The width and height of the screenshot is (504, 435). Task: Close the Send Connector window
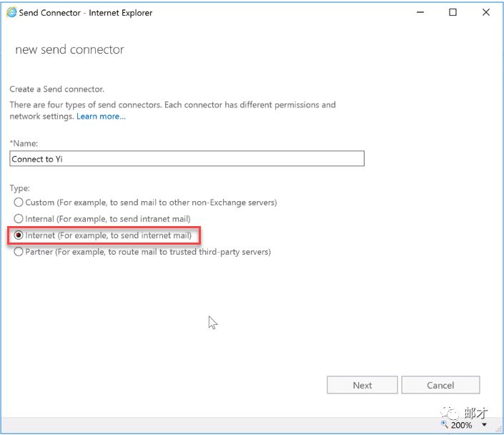point(486,12)
